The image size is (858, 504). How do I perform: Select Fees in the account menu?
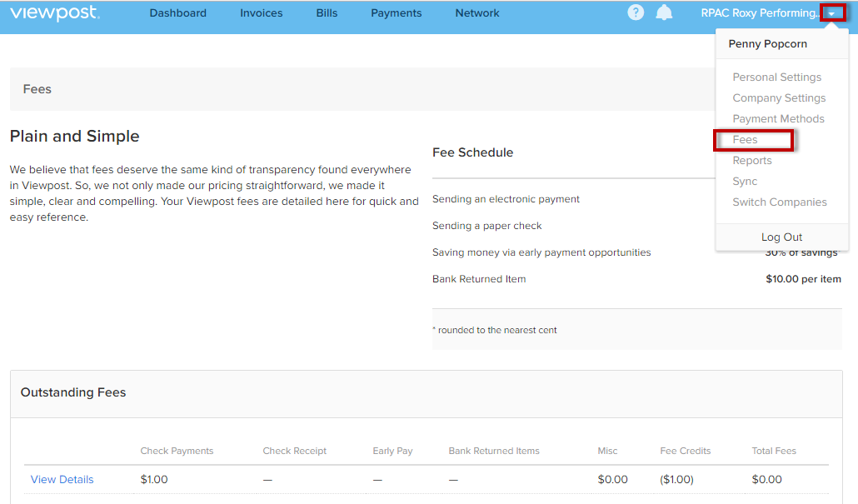(746, 140)
